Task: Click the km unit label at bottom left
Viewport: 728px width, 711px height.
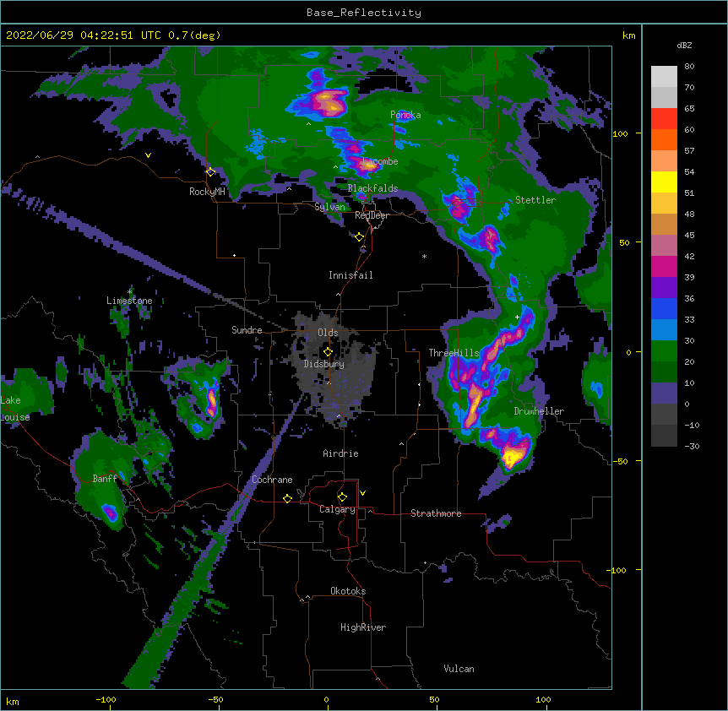Action: pyautogui.click(x=13, y=702)
